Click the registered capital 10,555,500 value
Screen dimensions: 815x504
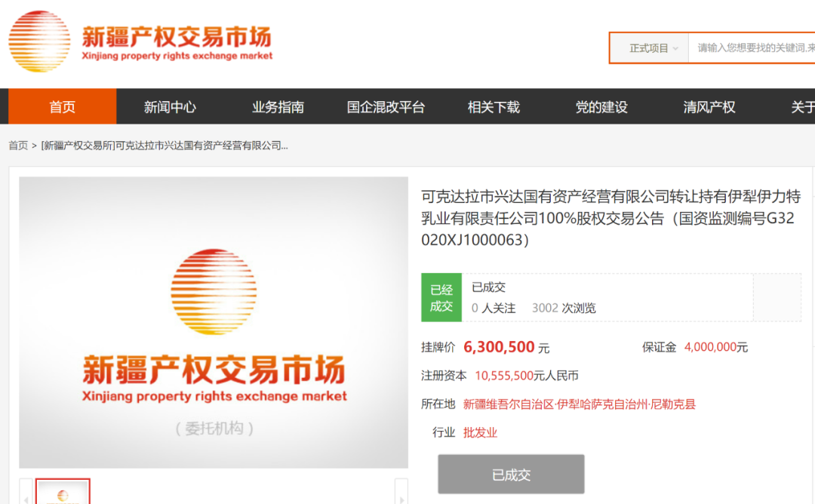click(504, 376)
